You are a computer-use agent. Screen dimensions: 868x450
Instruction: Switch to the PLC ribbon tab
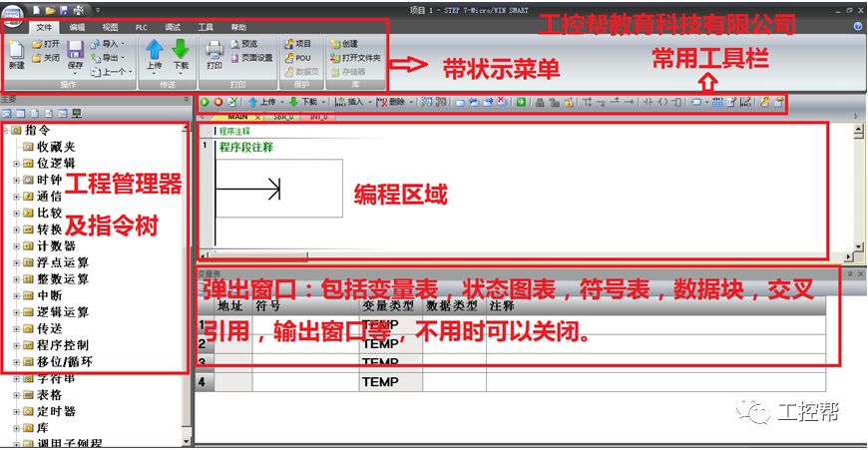tap(142, 27)
